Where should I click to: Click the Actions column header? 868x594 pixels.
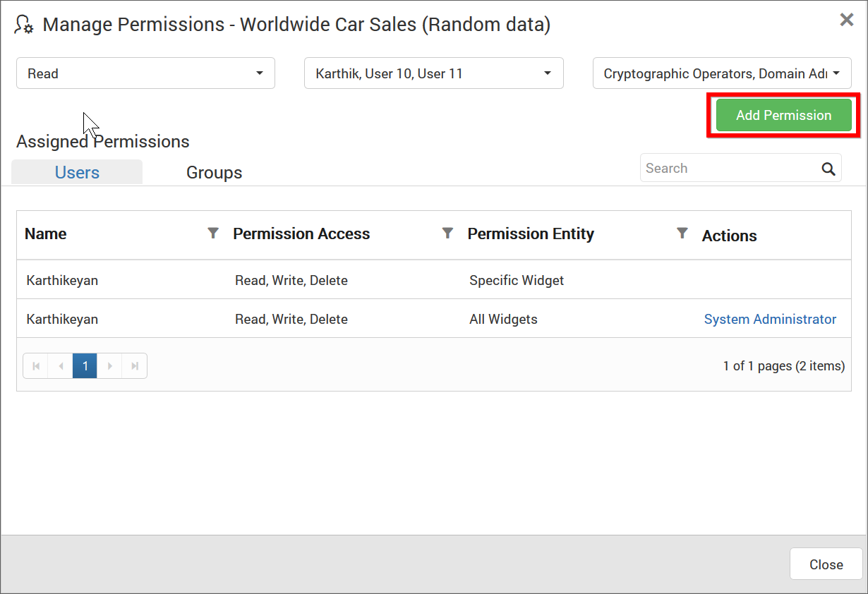[729, 236]
